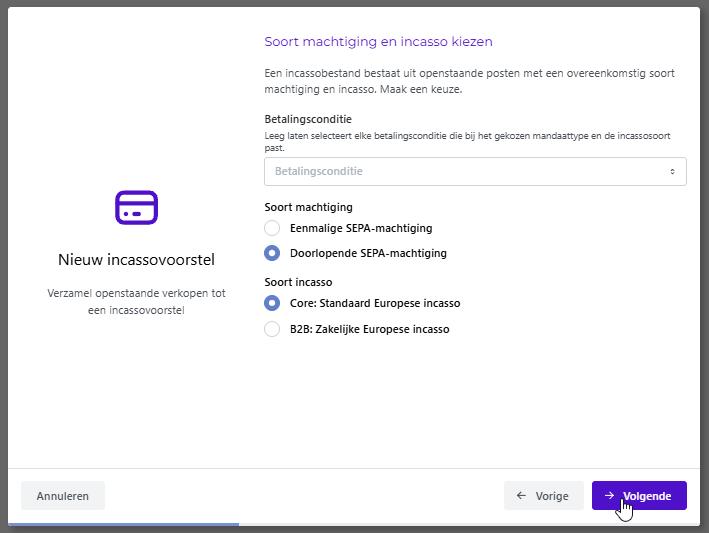Click the Nieuw incassovoorstel heading

point(136,259)
